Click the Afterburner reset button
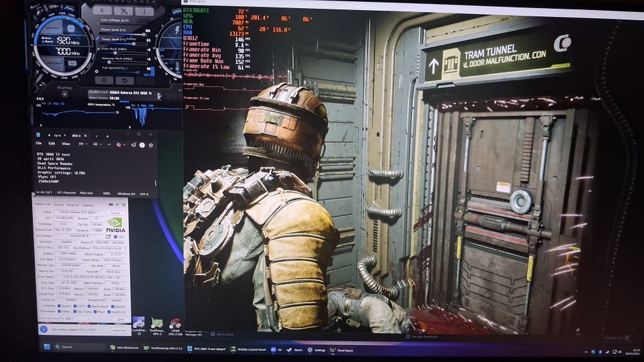644x362 pixels. click(x=125, y=81)
